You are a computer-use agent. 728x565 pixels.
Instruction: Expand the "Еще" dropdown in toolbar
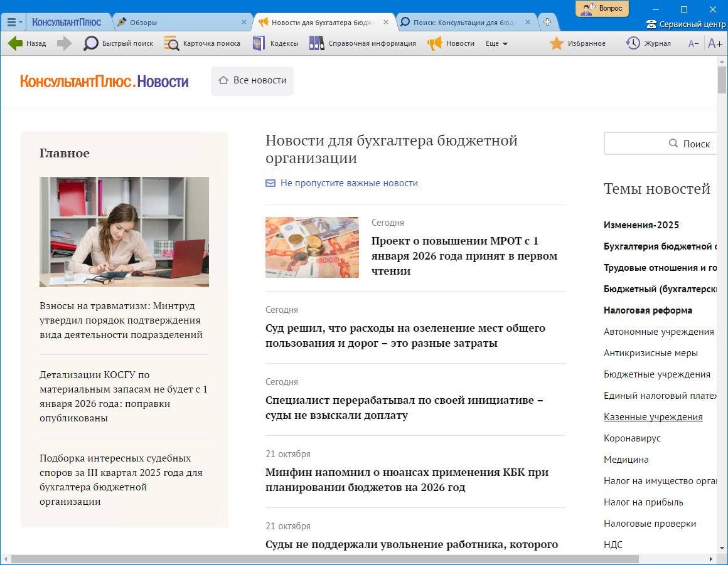pyautogui.click(x=496, y=43)
